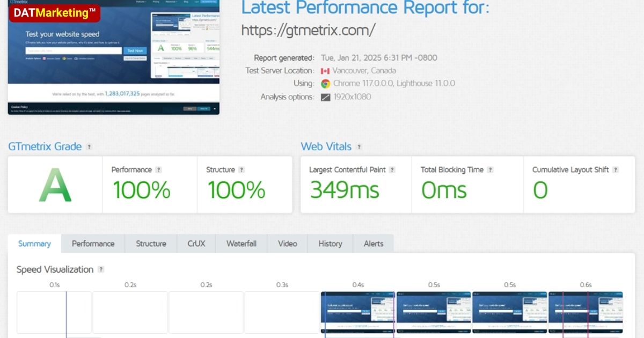644x338 pixels.
Task: Click the Vancouver, Canada location text
Action: click(364, 71)
